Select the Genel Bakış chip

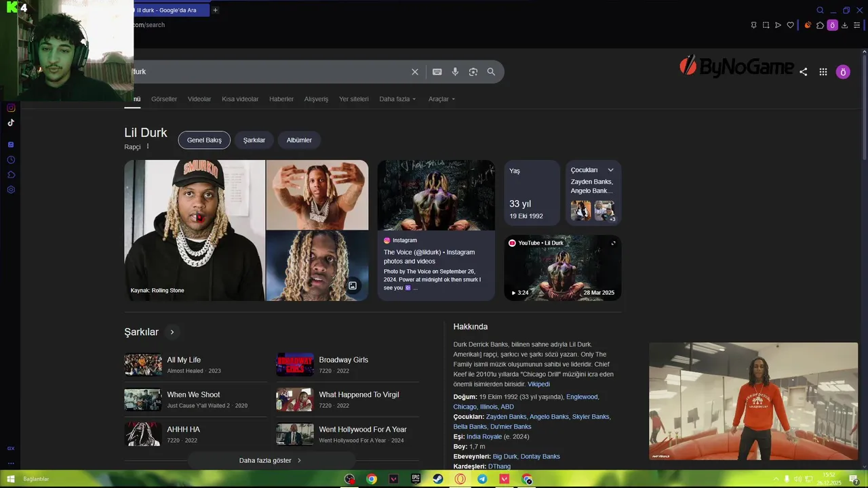[x=204, y=140]
